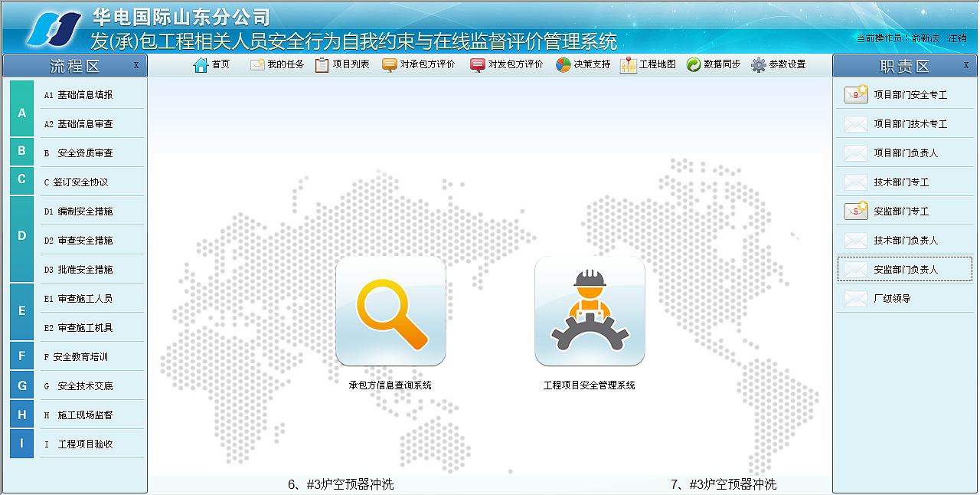The height and width of the screenshot is (495, 980).
Task: Select stage E block in 流程区
Action: [x=22, y=311]
